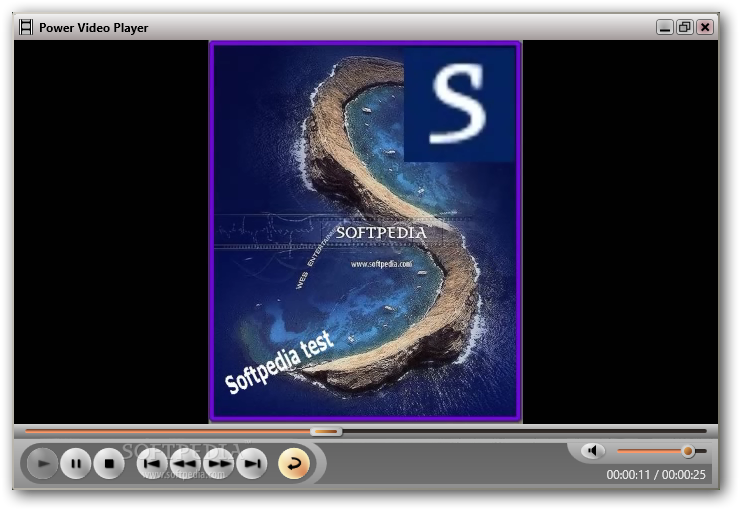Fast forward the video
This screenshot has height=510, width=740.
219,463
